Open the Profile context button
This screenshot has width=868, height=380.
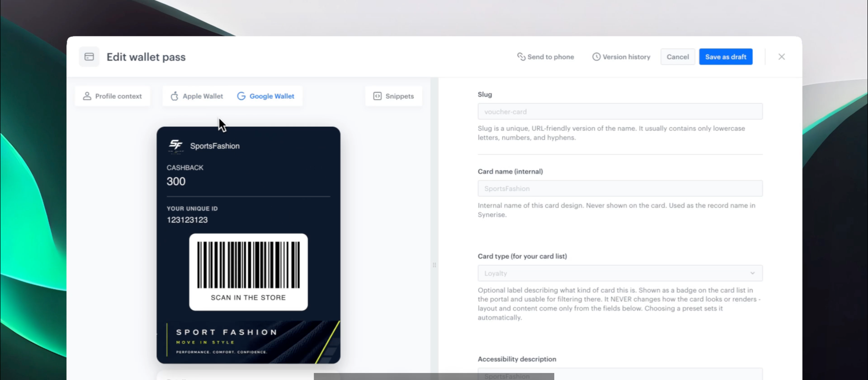pyautogui.click(x=112, y=96)
